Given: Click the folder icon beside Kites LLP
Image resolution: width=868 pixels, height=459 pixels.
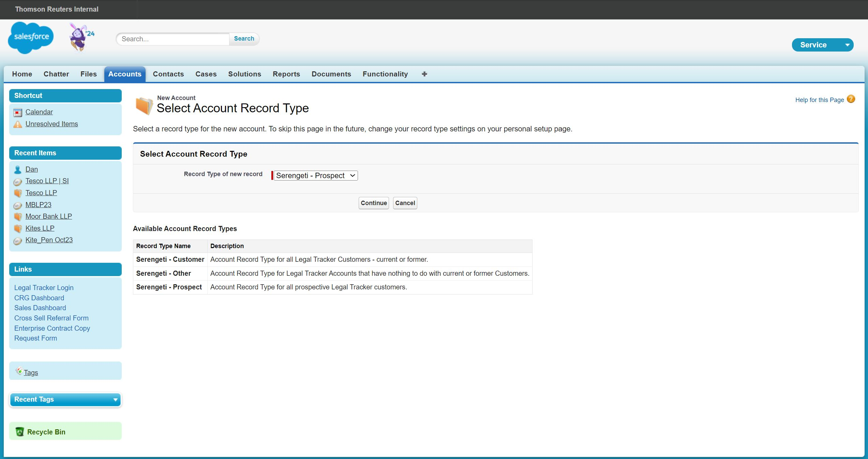Looking at the screenshot, I should pyautogui.click(x=18, y=229).
